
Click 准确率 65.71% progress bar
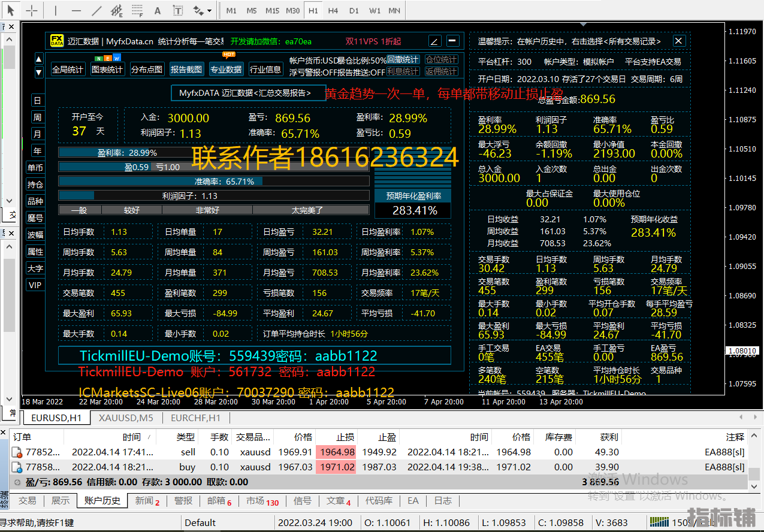(x=214, y=182)
